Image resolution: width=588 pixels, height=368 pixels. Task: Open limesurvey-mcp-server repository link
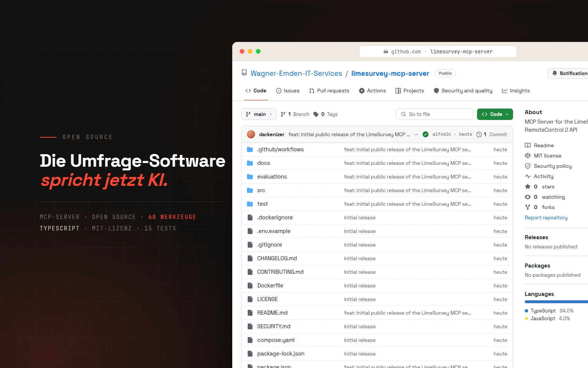coord(390,73)
